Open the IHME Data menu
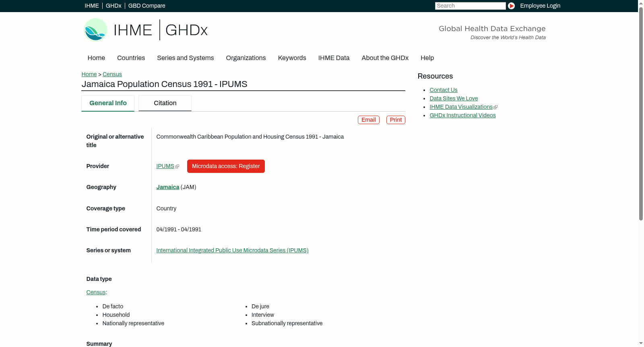This screenshot has height=347, width=644. pyautogui.click(x=334, y=58)
